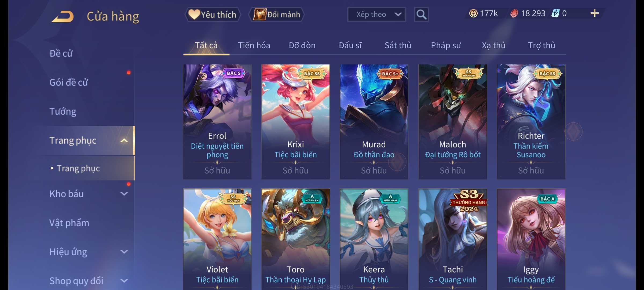This screenshot has height=290, width=644.
Task: Tap the back arrow icon
Action: coord(63,17)
